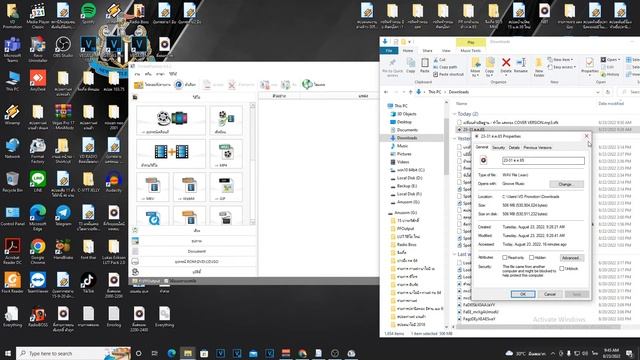
Task: Select the MP4 conversion tile in Format Factory
Action: pyautogui.click(x=226, y=154)
